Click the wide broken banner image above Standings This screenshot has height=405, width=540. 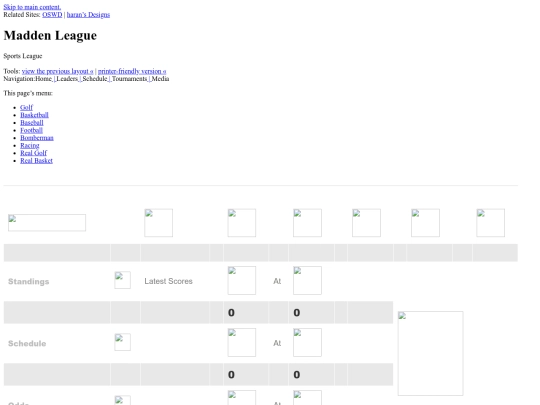[47, 222]
